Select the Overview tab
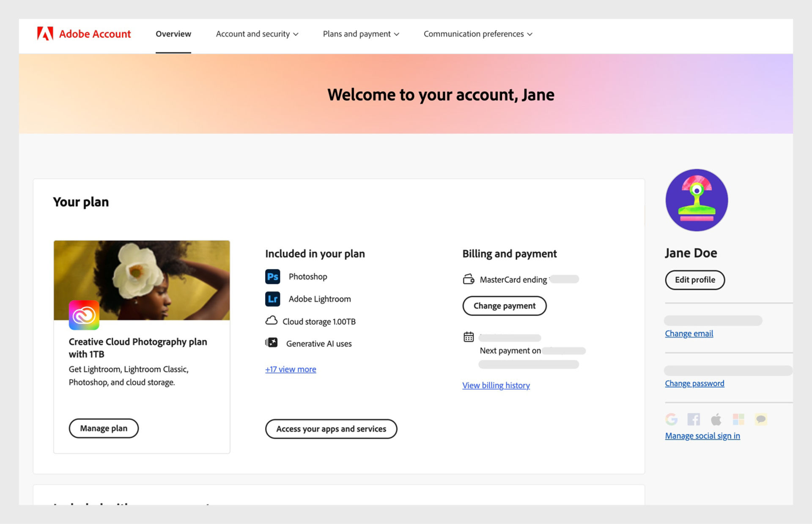The width and height of the screenshot is (812, 524). pyautogui.click(x=173, y=34)
